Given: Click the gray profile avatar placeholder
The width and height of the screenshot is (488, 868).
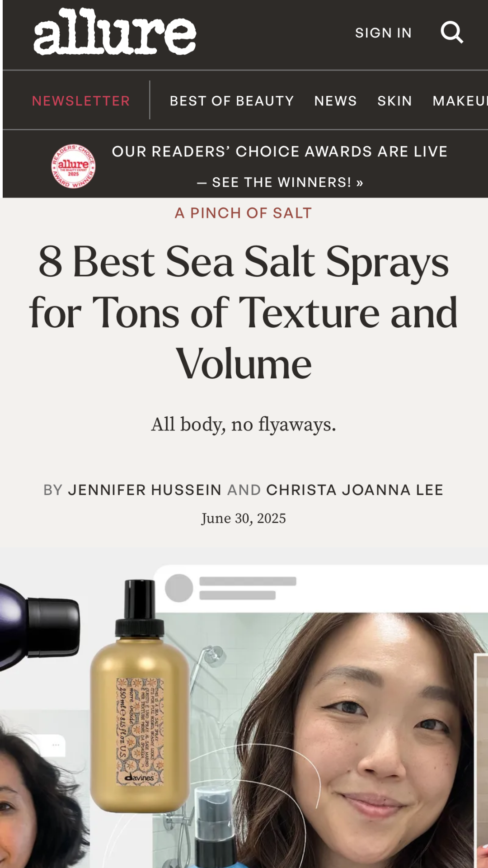Looking at the screenshot, I should [179, 588].
